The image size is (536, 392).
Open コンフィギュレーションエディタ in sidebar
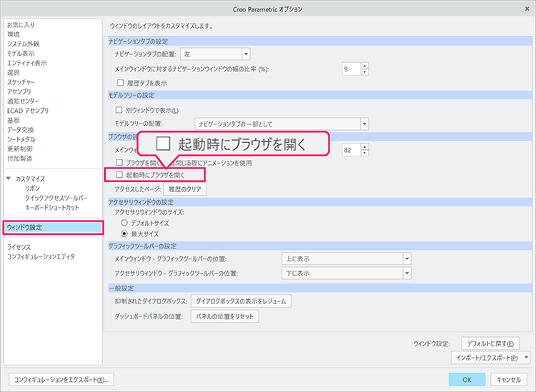(x=41, y=256)
